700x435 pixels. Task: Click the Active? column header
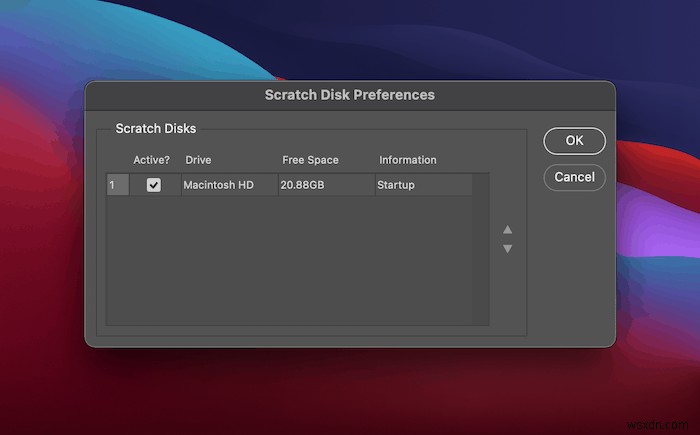coord(151,160)
